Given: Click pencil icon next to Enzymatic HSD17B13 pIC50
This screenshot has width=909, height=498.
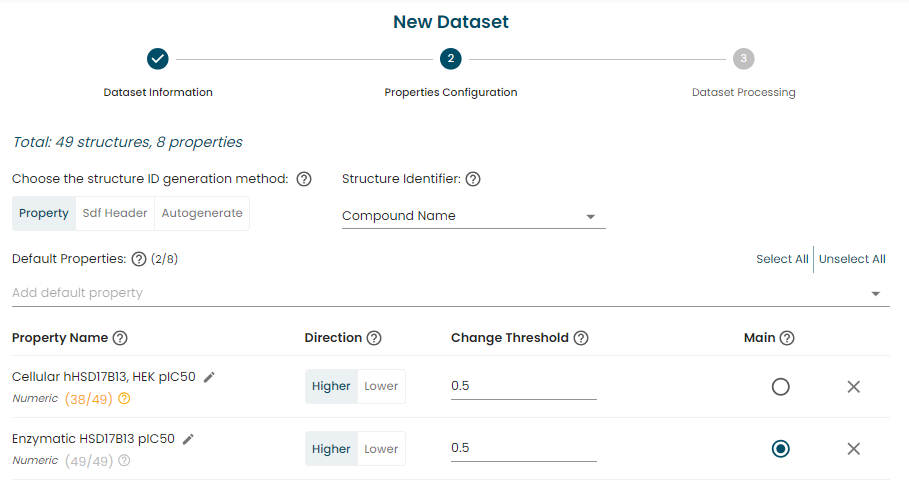Looking at the screenshot, I should click(188, 439).
